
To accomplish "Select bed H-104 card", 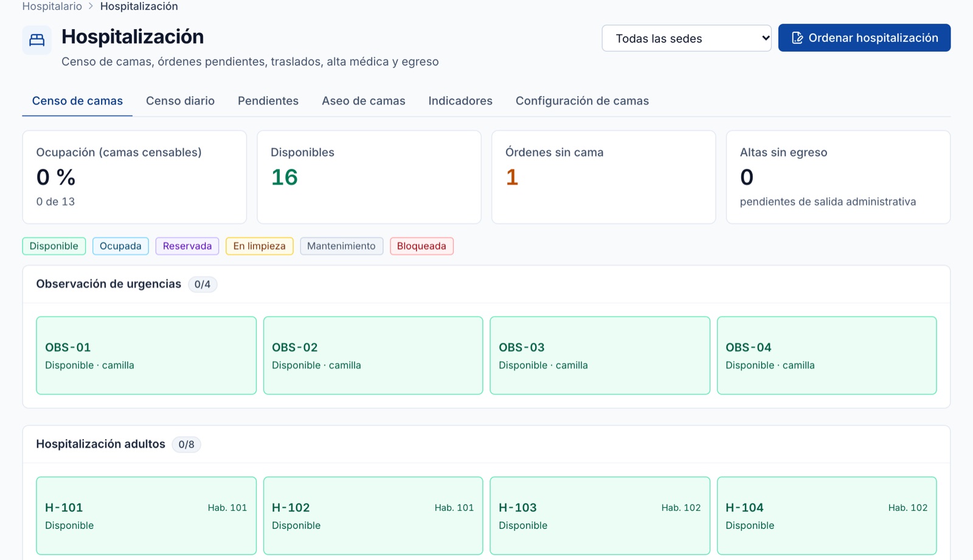I will (827, 516).
